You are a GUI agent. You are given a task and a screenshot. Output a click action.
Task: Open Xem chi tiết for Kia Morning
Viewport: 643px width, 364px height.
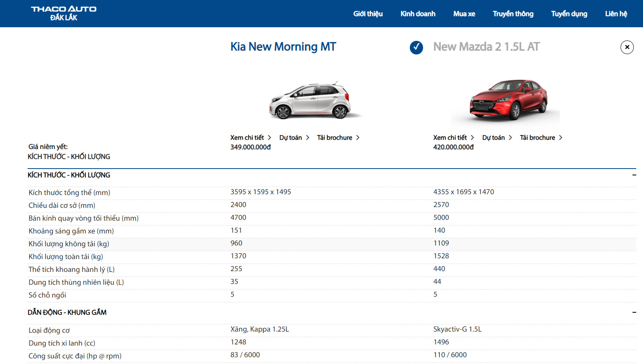coord(247,137)
